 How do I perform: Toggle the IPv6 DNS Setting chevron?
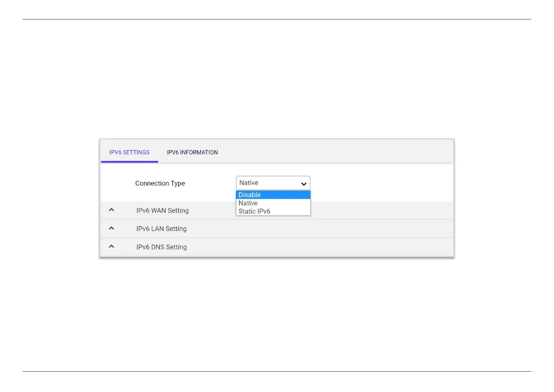coord(112,247)
